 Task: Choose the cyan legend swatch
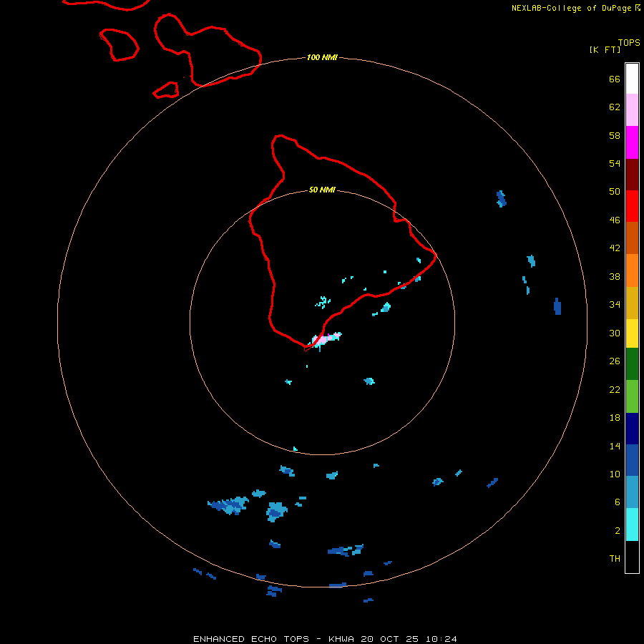point(632,525)
